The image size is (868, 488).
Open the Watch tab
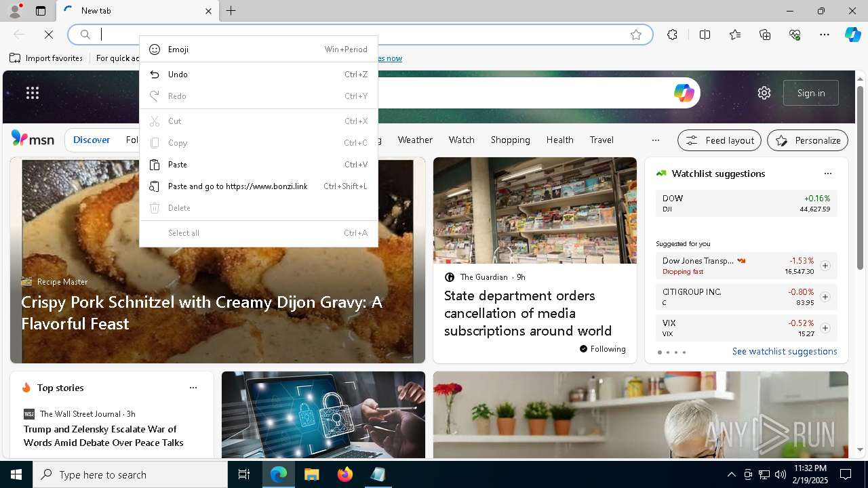pos(461,140)
